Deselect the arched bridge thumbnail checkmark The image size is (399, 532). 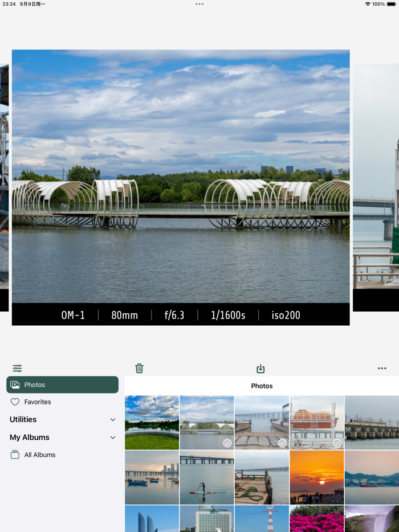(x=227, y=443)
